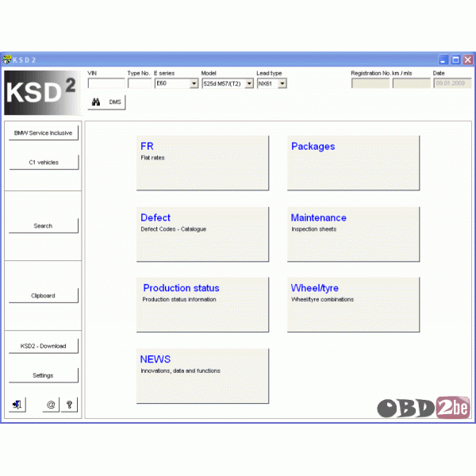Viewport: 476px width, 476px height.
Task: Open the FR Flat rates tile
Action: (202, 163)
